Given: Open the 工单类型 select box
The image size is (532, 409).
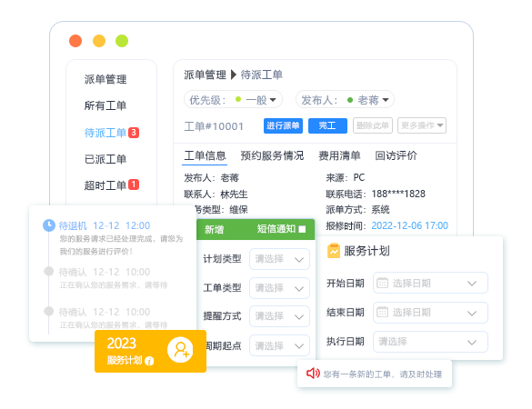Looking at the screenshot, I should pos(279,288).
